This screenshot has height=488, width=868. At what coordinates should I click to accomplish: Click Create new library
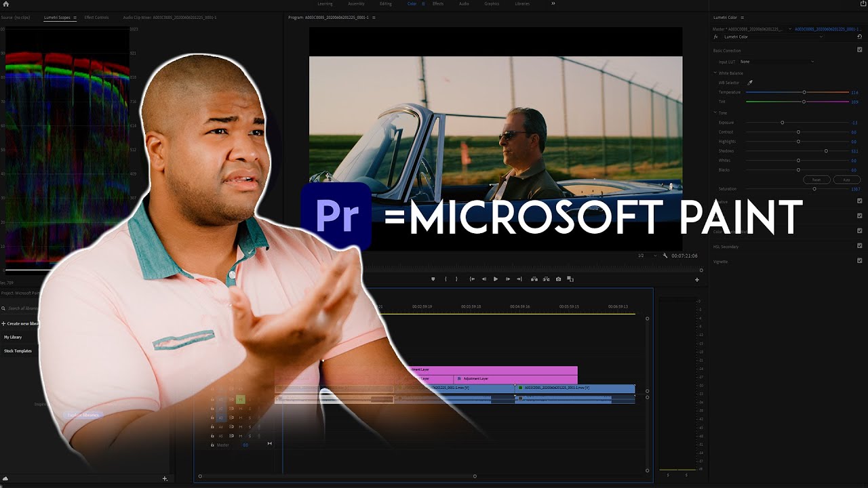coord(20,323)
